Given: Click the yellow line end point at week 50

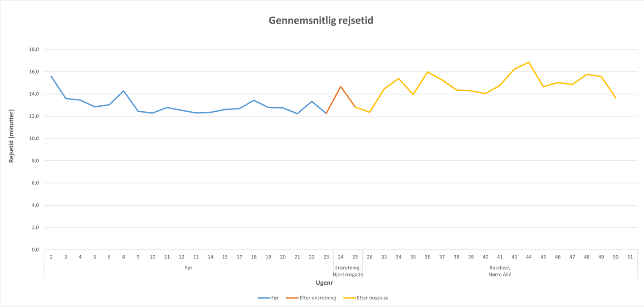Looking at the screenshot, I should point(615,98).
